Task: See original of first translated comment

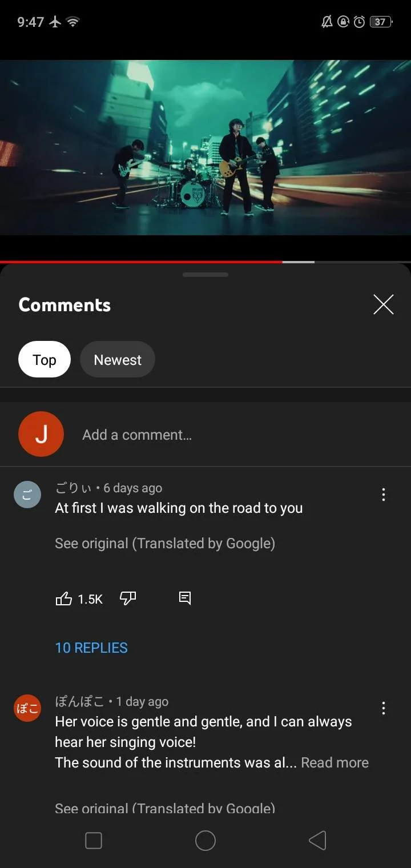Action: (165, 543)
